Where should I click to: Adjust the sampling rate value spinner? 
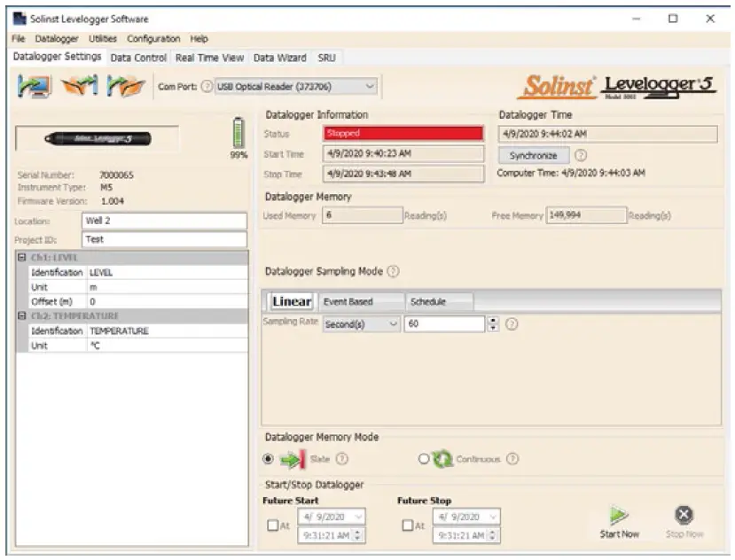point(493,323)
